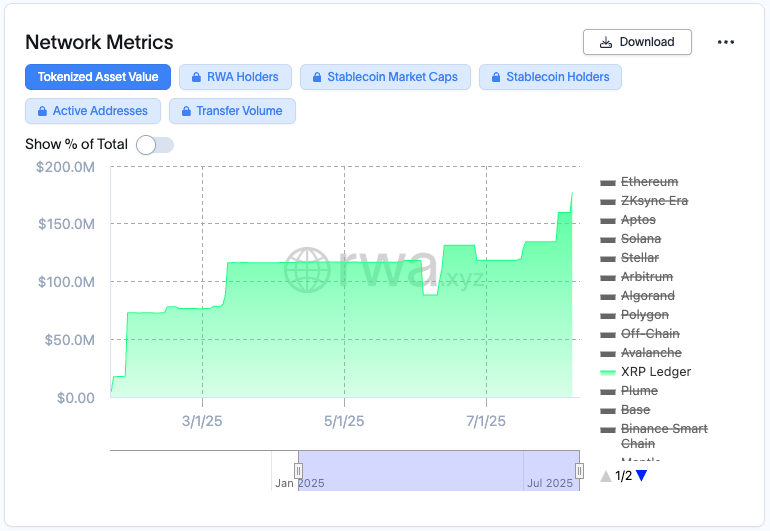The width and height of the screenshot is (770, 531).
Task: Click the Jul 2025 range label
Action: click(550, 483)
